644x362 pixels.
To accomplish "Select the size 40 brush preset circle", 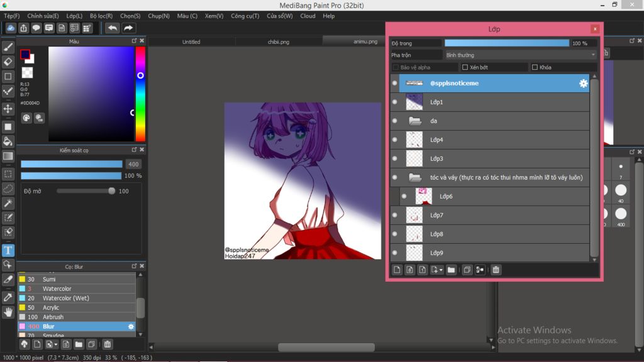I will click(621, 190).
